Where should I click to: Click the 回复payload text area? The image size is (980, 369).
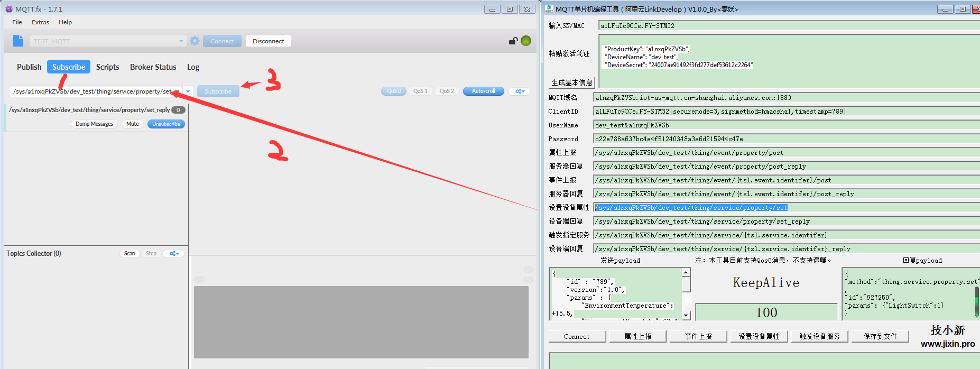click(x=908, y=294)
